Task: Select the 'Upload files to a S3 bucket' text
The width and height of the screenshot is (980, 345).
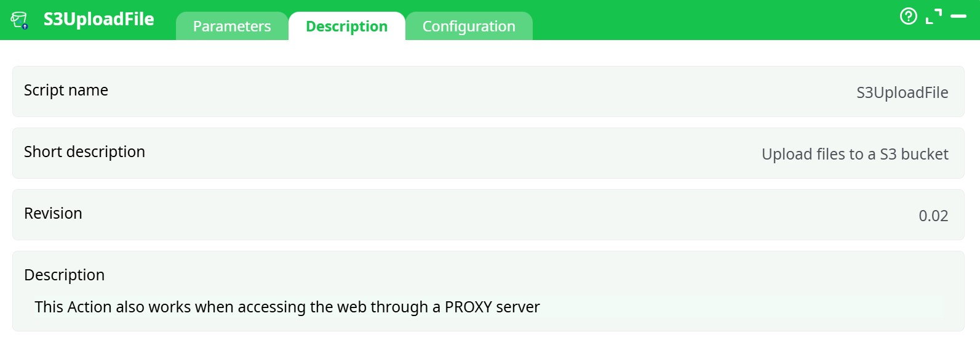Action: [x=855, y=154]
